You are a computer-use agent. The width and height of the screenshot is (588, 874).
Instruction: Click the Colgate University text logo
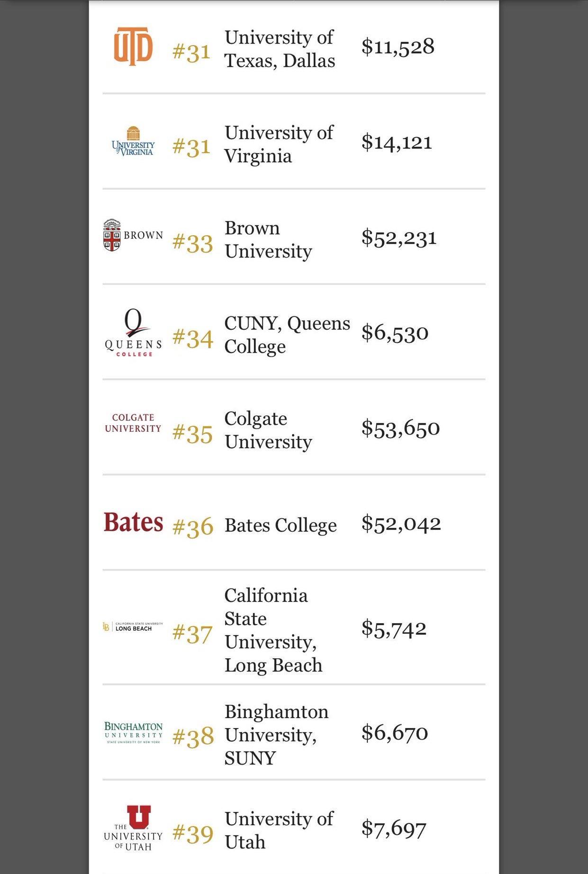(x=133, y=423)
